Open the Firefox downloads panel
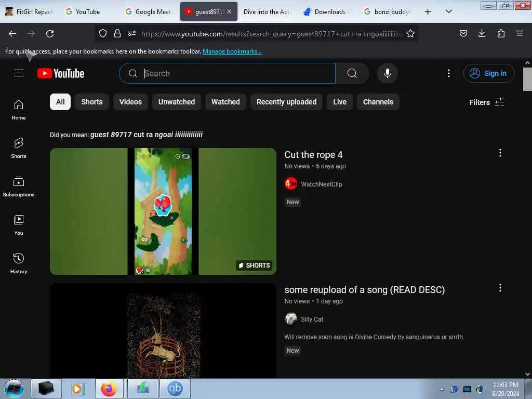Image resolution: width=532 pixels, height=399 pixels. tap(482, 33)
